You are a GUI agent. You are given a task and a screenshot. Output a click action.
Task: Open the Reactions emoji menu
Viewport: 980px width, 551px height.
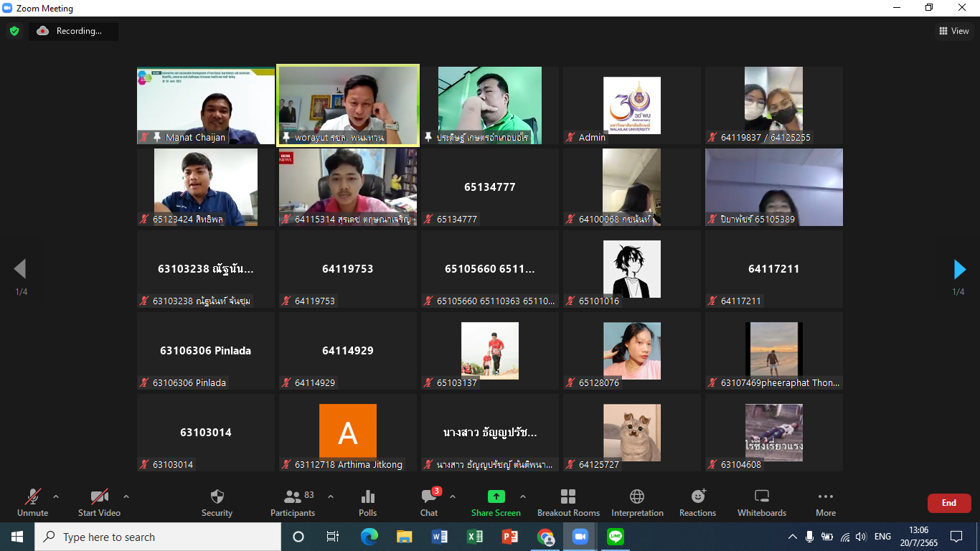pyautogui.click(x=697, y=502)
